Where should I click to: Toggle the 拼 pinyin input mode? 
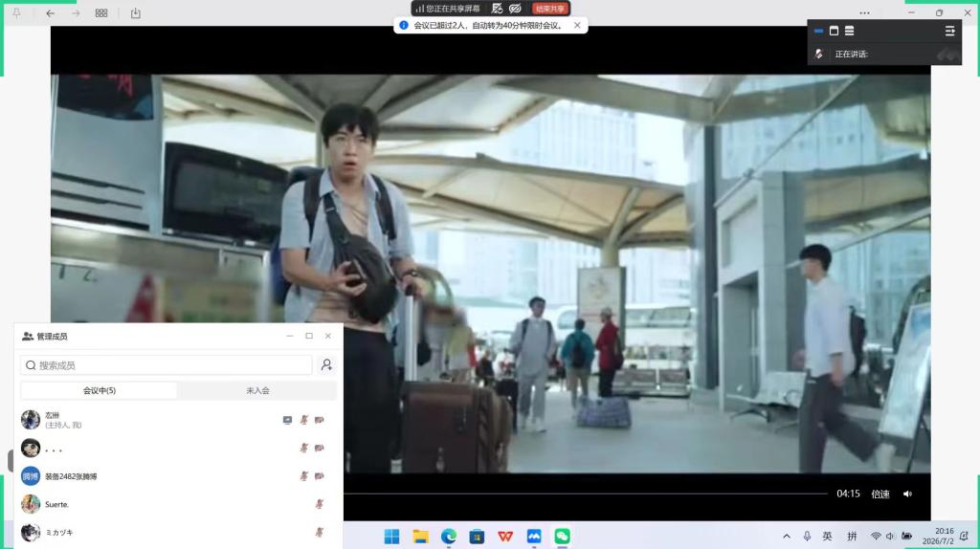pyautogui.click(x=852, y=536)
